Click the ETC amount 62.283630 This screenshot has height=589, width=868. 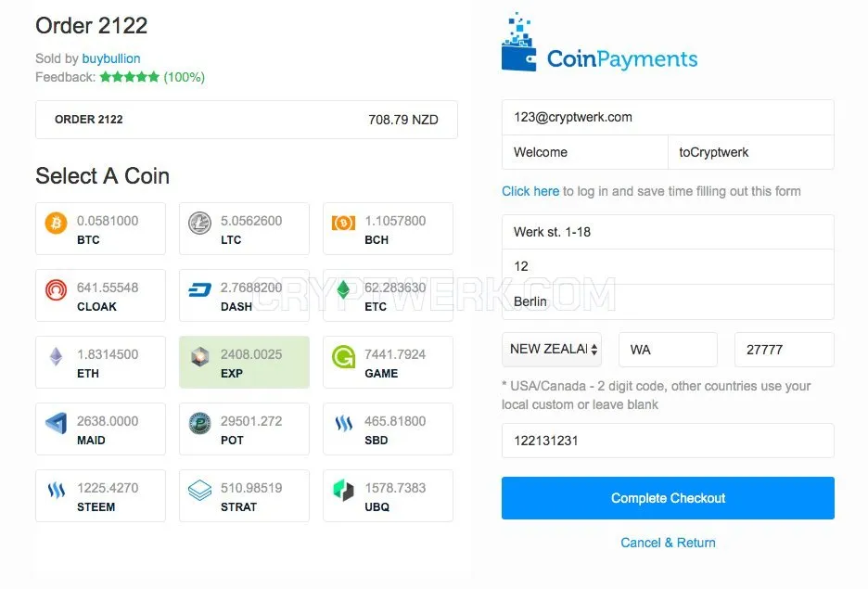pyautogui.click(x=395, y=288)
